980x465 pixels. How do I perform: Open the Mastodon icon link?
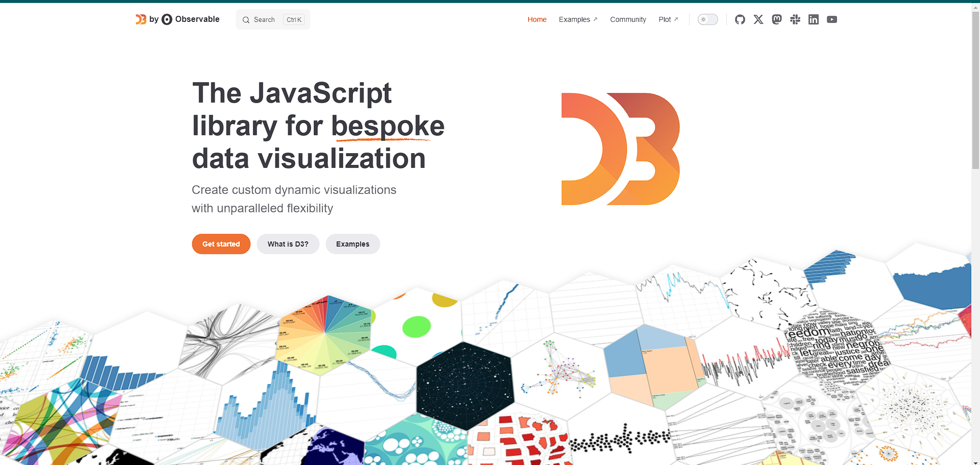776,19
